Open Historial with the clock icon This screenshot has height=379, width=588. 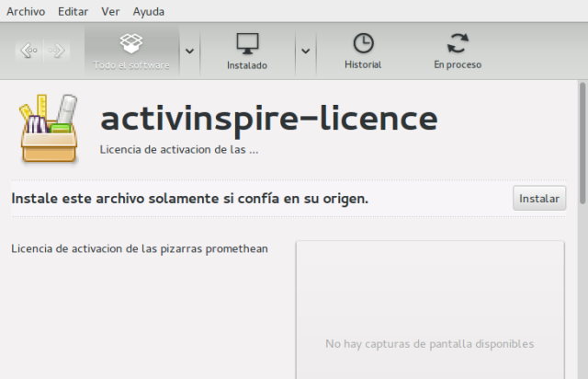(363, 44)
